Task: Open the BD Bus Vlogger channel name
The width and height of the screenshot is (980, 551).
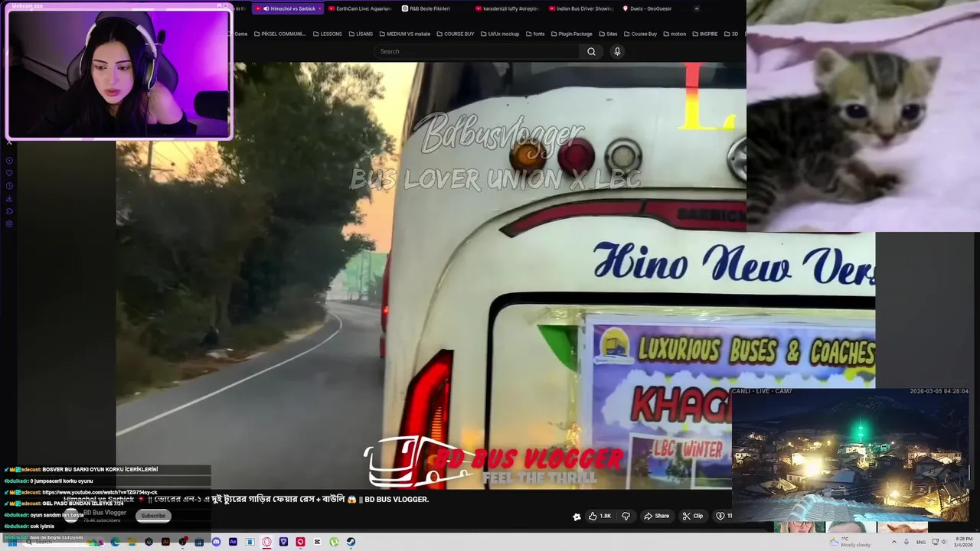Action: pyautogui.click(x=104, y=513)
